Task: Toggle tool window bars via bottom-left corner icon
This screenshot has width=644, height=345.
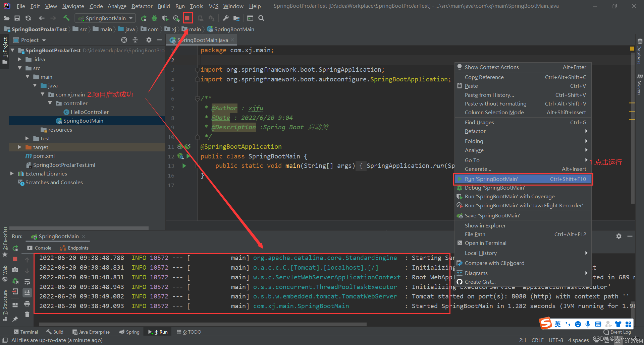Action: [5, 340]
